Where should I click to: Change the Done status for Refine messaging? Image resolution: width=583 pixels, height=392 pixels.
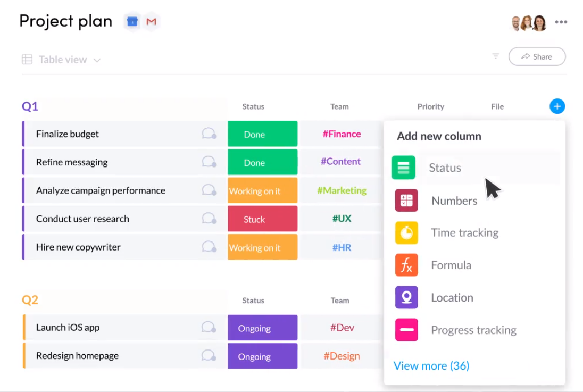pos(254,163)
